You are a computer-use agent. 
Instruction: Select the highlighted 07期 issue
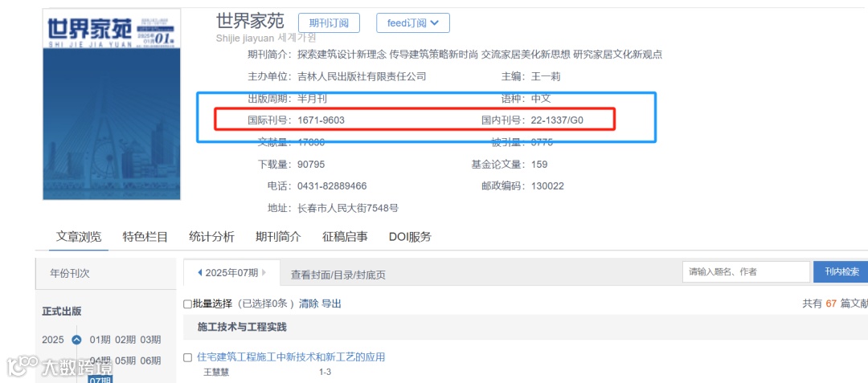point(100,379)
